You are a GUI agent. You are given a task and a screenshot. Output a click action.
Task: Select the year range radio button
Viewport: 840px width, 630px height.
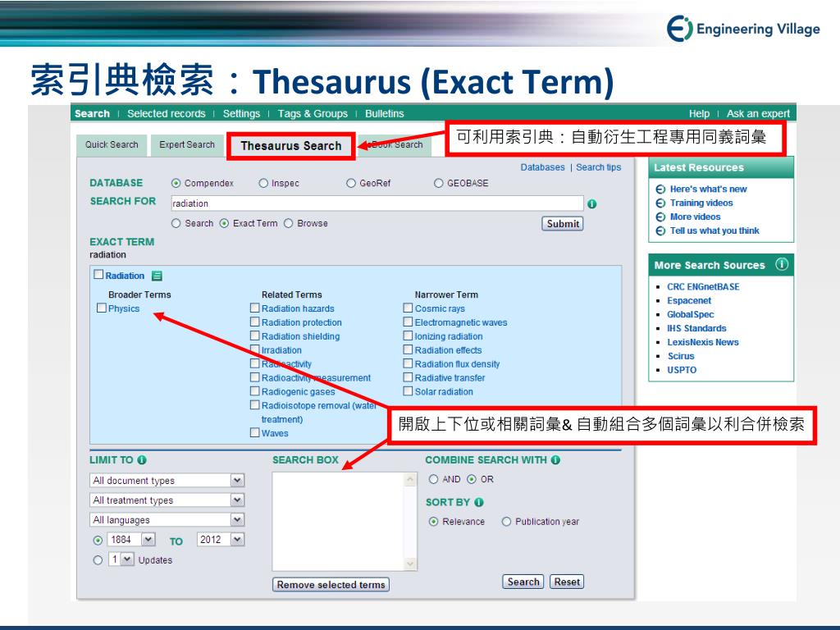(x=98, y=541)
